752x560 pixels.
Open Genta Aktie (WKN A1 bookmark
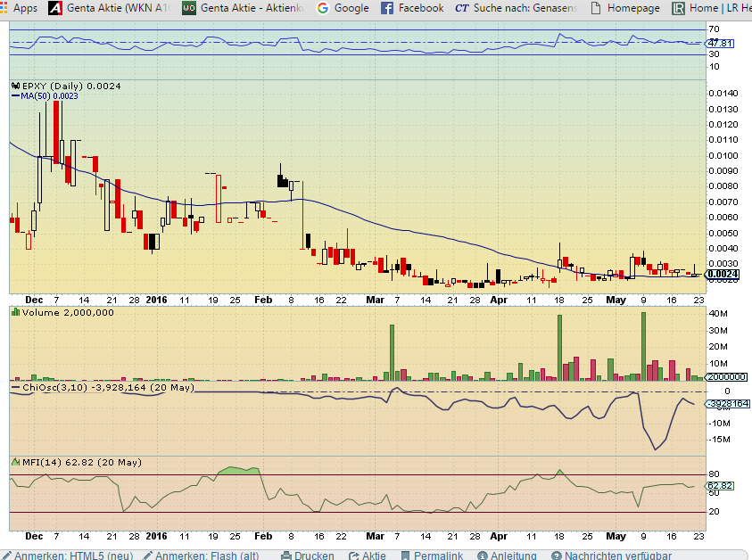point(118,8)
